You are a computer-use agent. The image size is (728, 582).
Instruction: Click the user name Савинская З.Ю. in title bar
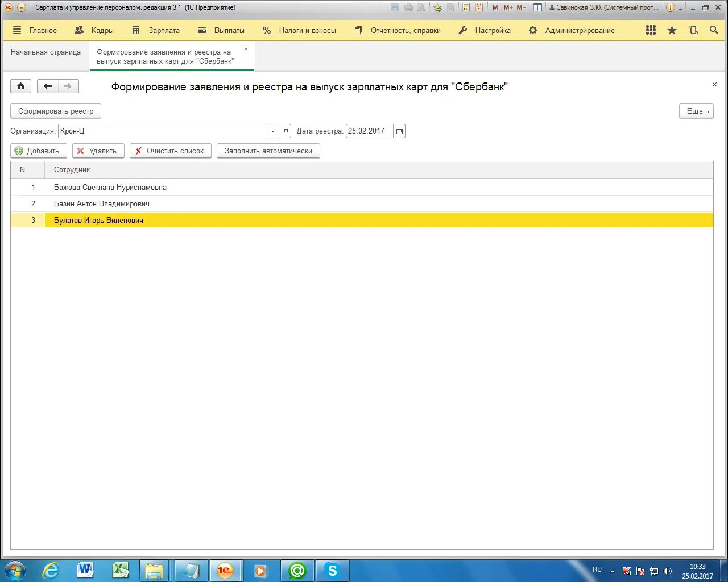tap(603, 7)
